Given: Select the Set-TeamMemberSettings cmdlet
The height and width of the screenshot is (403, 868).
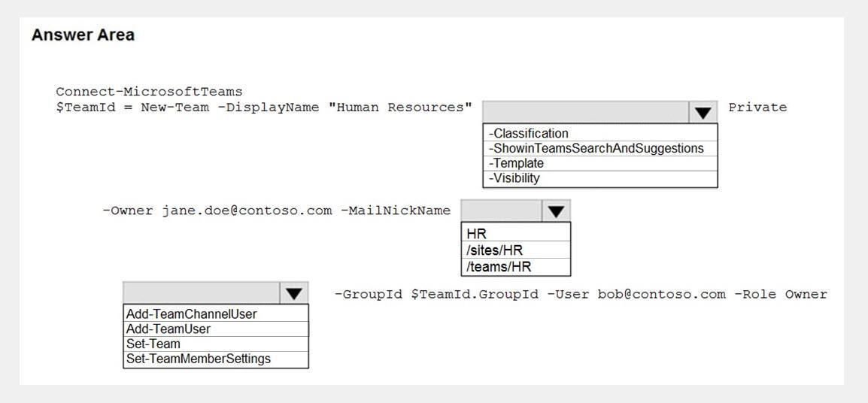Looking at the screenshot, I should click(x=216, y=359).
